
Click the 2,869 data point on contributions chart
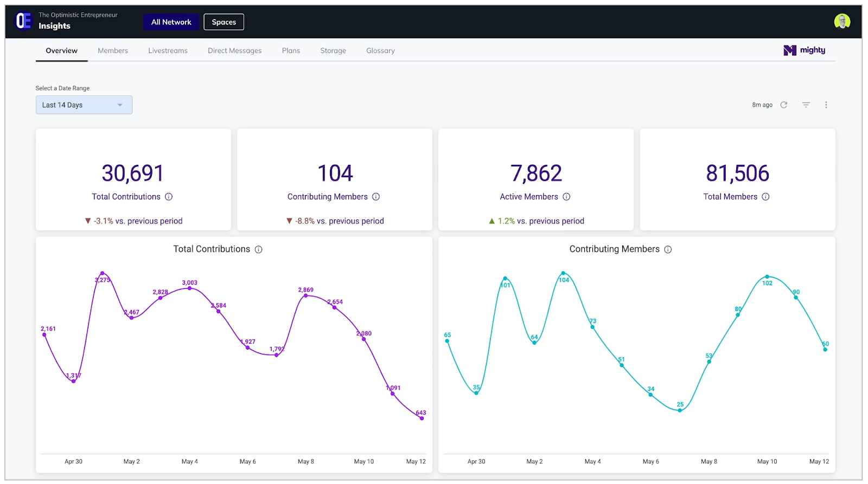click(305, 296)
